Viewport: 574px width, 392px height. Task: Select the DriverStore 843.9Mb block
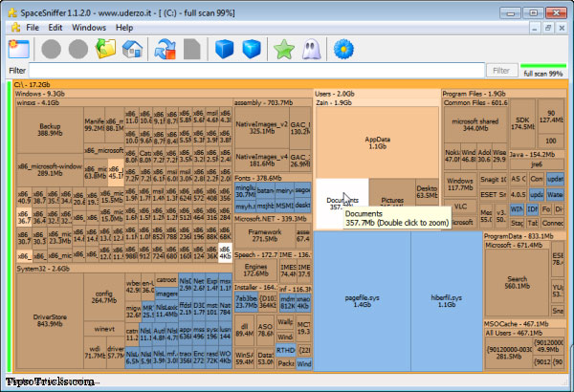click(50, 320)
